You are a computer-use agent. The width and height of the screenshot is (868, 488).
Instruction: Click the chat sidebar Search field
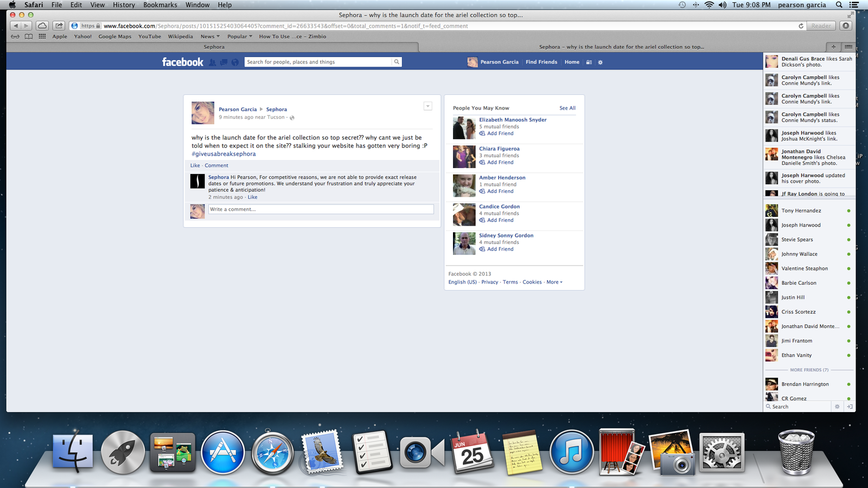click(x=797, y=407)
